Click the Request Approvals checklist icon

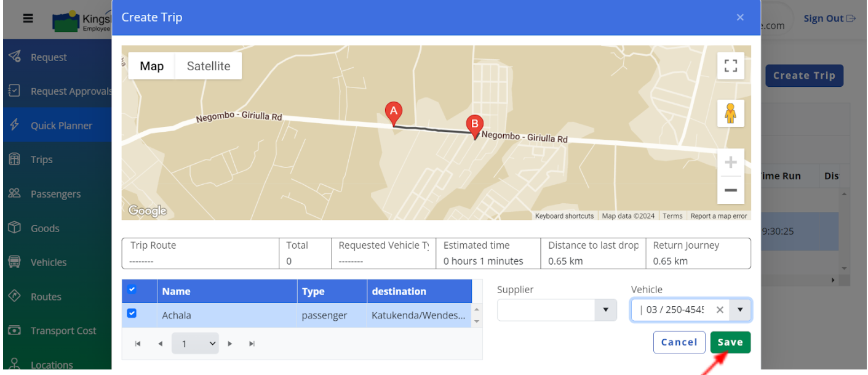pos(15,91)
